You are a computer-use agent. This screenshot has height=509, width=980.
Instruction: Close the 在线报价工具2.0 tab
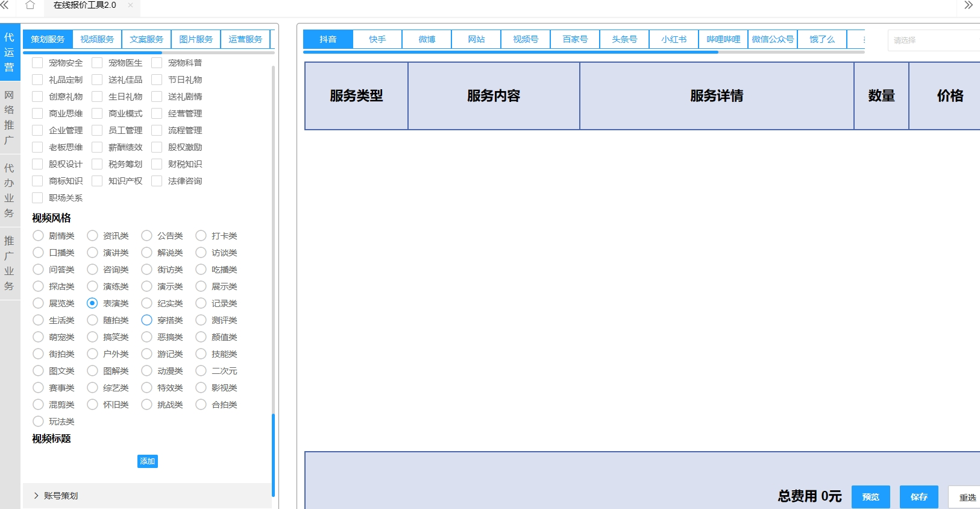pyautogui.click(x=130, y=5)
